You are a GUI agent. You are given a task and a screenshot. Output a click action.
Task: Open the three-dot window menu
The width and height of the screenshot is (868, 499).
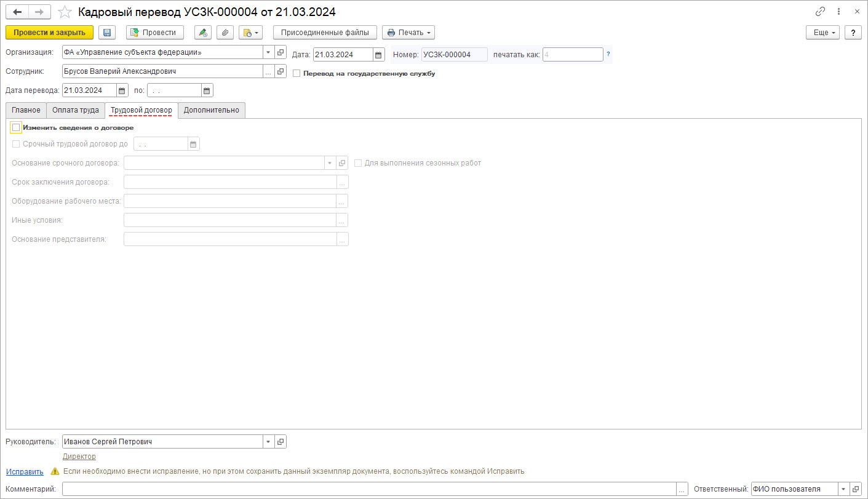[x=839, y=12]
